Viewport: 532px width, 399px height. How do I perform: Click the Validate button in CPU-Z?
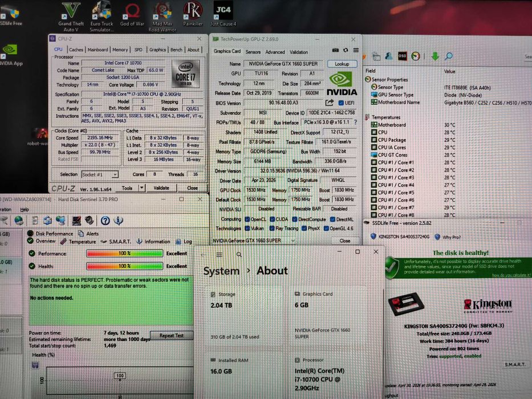click(161, 188)
